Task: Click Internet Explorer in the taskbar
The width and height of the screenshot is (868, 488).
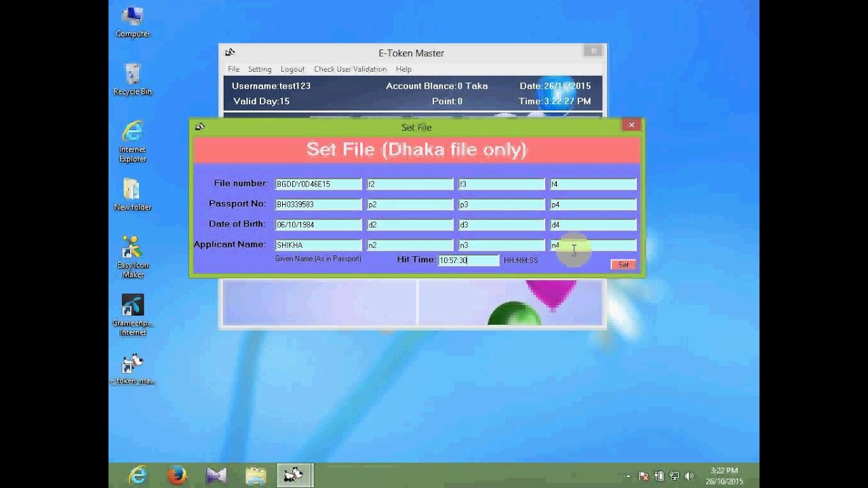Action: click(138, 476)
